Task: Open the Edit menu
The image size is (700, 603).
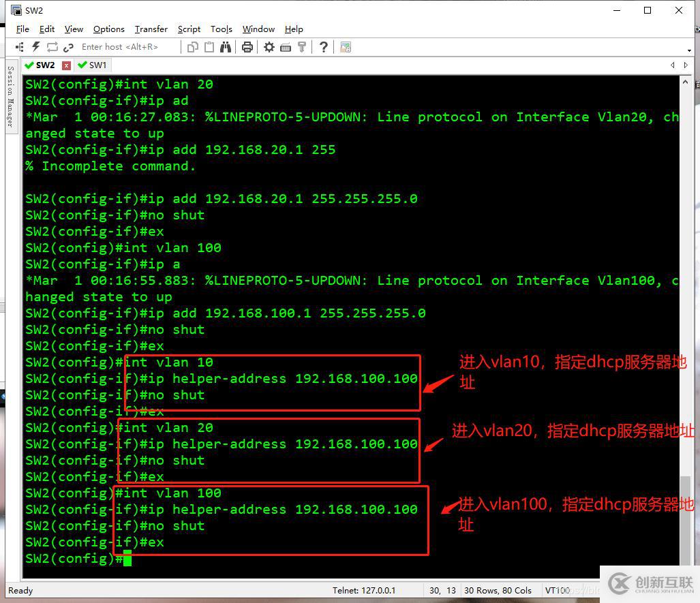Action: pos(47,29)
